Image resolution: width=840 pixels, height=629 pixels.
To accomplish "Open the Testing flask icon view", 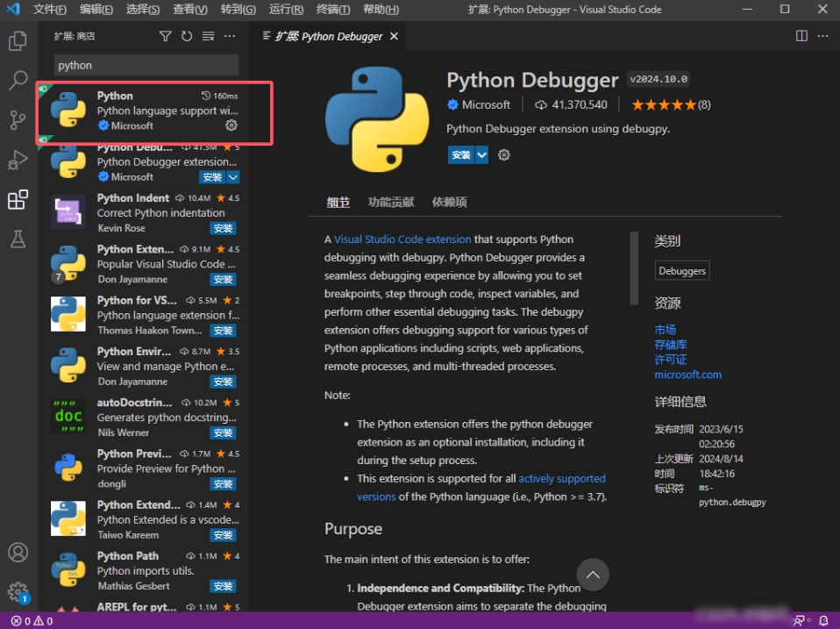I will tap(18, 239).
